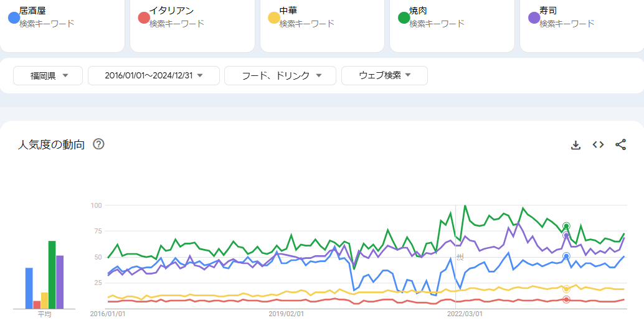The width and height of the screenshot is (644, 328).
Task: Download the interest over time chart data
Action: (575, 145)
